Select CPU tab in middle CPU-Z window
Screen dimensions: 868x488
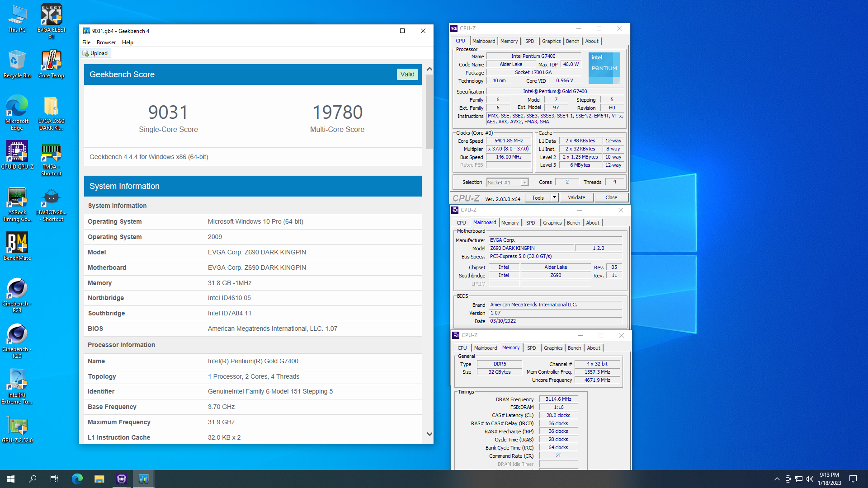tap(461, 223)
